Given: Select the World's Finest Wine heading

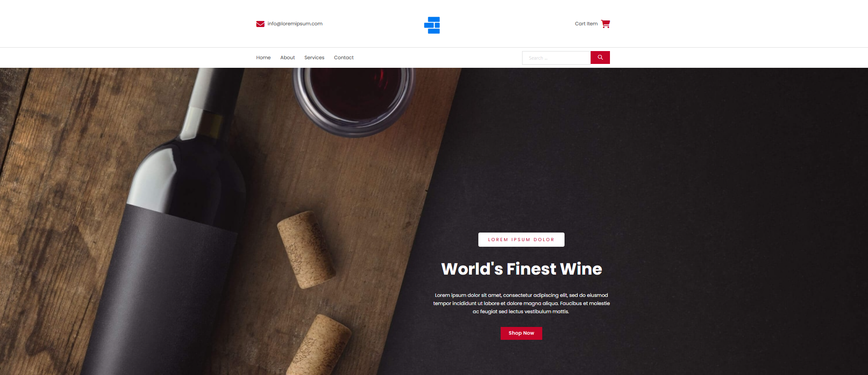Looking at the screenshot, I should click(522, 269).
